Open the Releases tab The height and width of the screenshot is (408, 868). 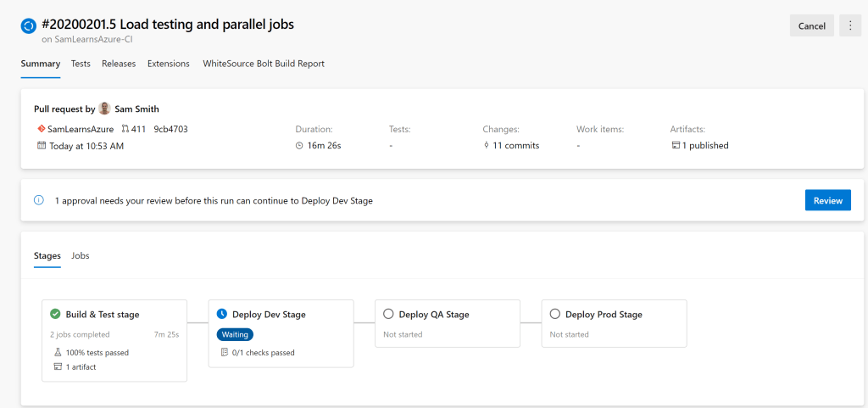click(119, 64)
